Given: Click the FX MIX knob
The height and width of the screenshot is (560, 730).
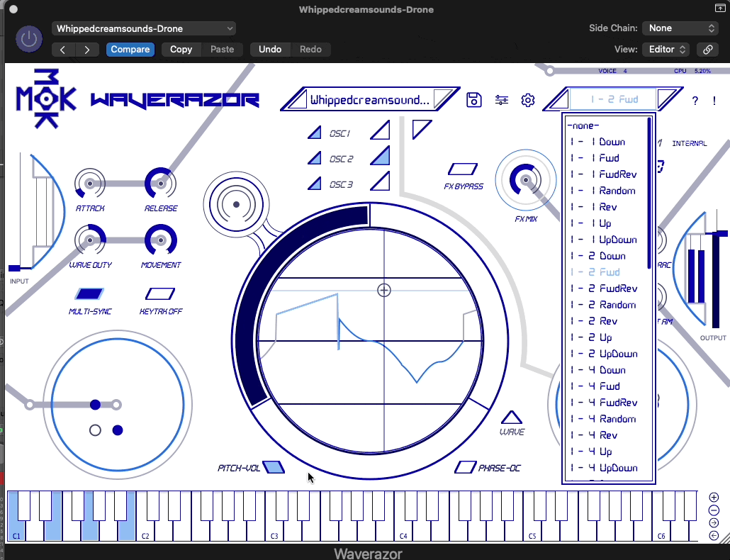Looking at the screenshot, I should coord(526,179).
